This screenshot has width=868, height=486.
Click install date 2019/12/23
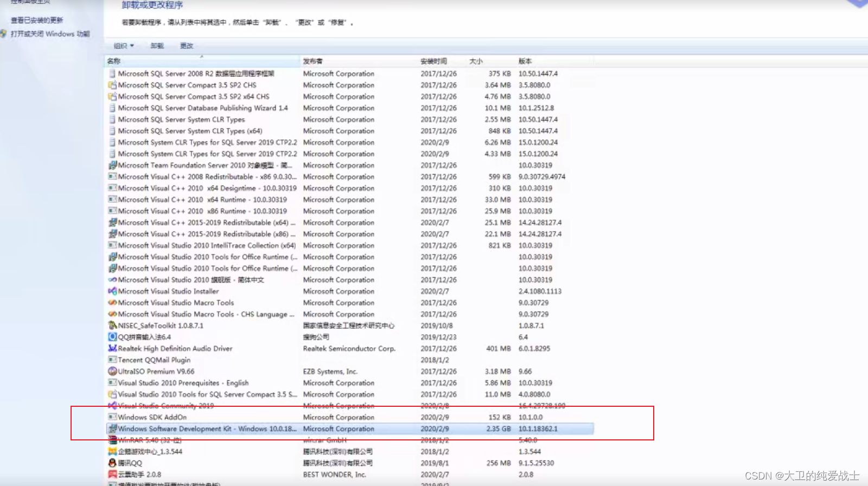(x=438, y=337)
